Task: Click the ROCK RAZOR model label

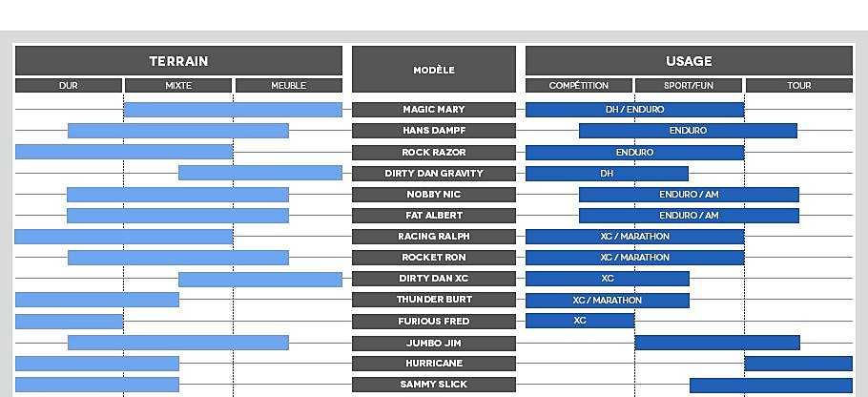Action: pos(434,153)
